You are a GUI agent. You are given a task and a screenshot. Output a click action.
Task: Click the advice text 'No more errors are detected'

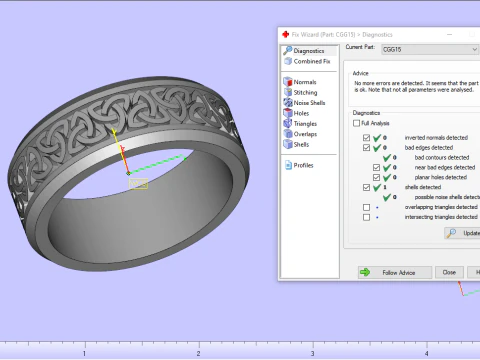coord(388,83)
